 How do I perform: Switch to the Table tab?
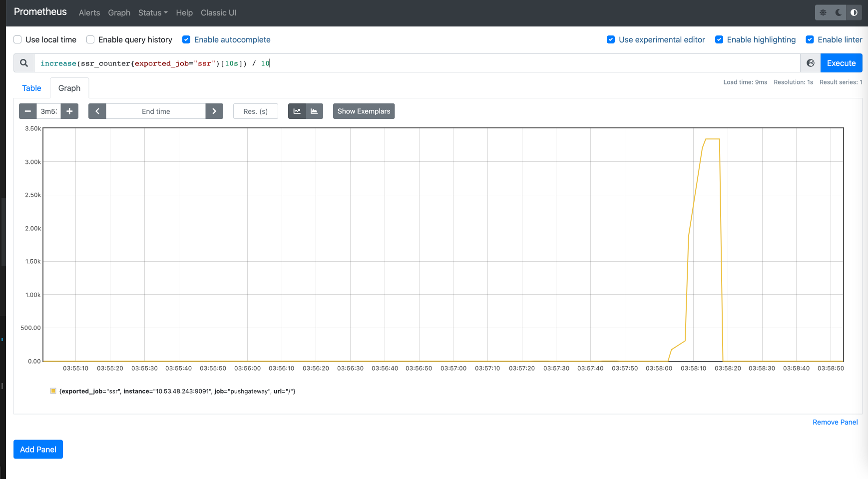(x=31, y=88)
